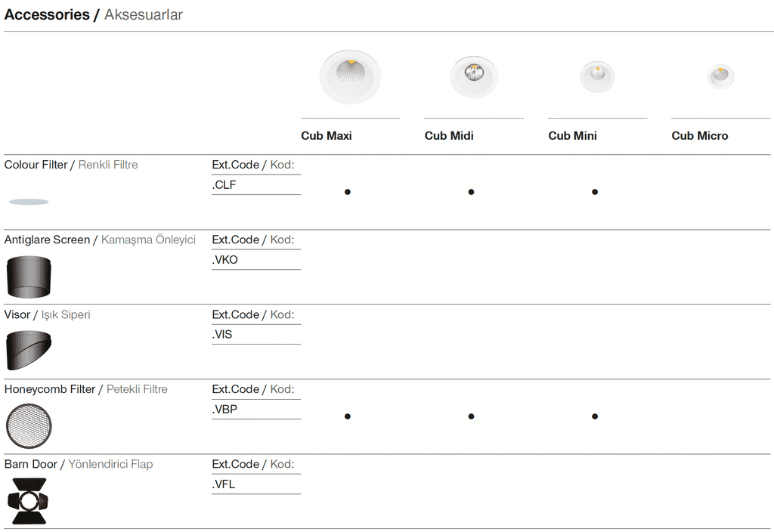Screen dimensions: 774x532
Task: Click the Colour Filter dot under Cub Midi
Action: point(472,192)
